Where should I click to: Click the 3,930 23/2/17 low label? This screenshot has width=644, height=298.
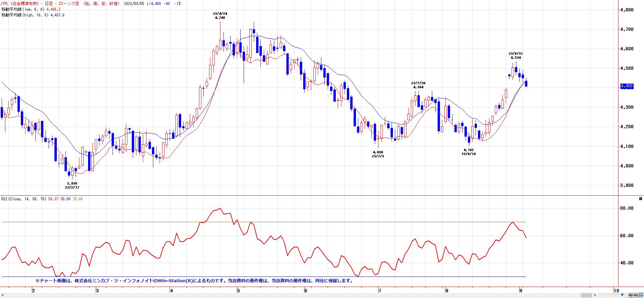point(72,185)
